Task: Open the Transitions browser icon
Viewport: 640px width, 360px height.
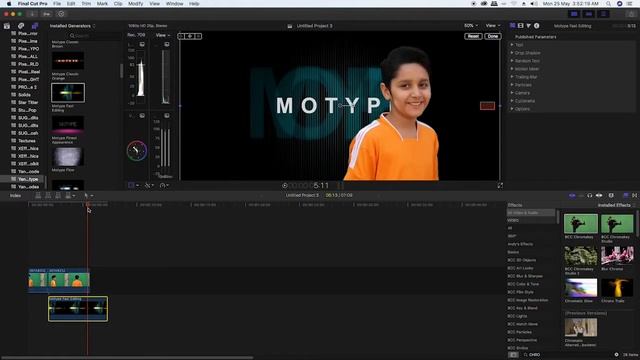Action: click(635, 196)
